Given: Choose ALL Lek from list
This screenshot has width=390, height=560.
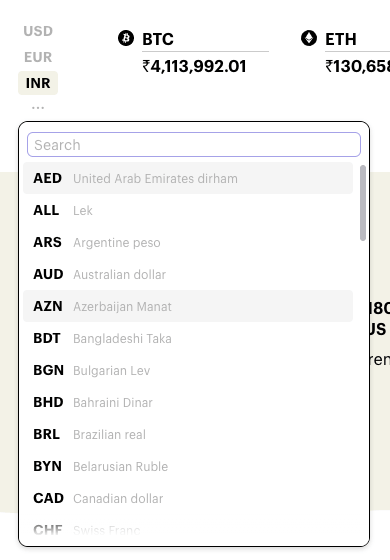Looking at the screenshot, I should pyautogui.click(x=188, y=210).
